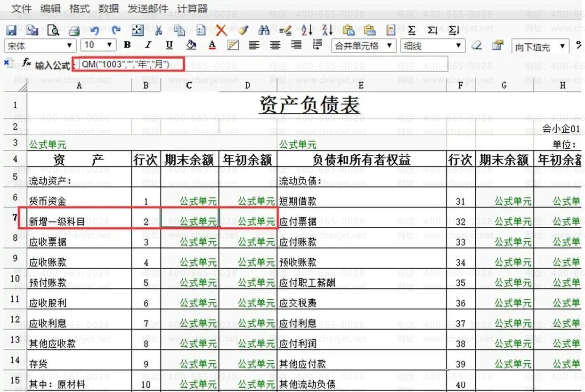Open the 发送邮件 menu
The height and width of the screenshot is (392, 585).
tap(147, 8)
